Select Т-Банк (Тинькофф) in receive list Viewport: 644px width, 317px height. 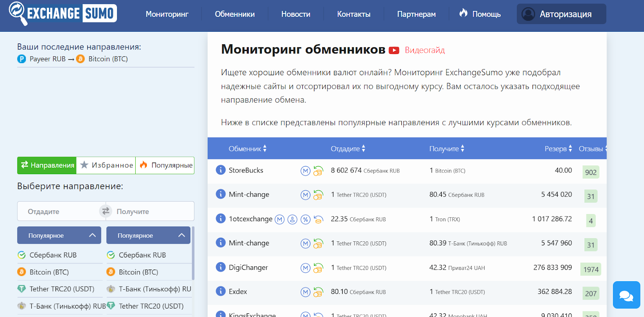149,289
